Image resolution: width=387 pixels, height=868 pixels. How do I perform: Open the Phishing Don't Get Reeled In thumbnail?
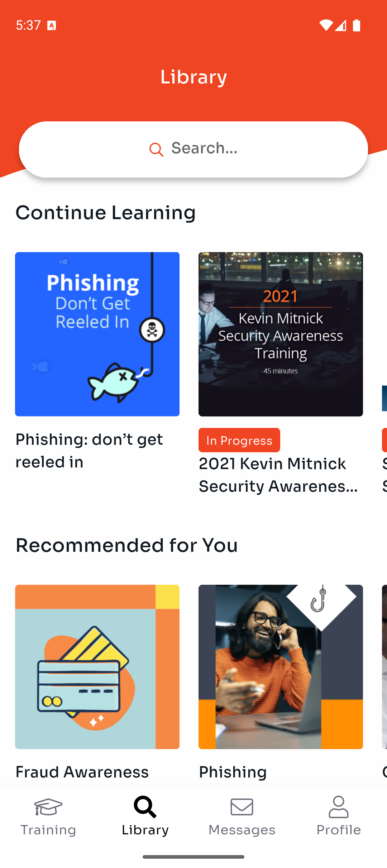[x=97, y=334]
